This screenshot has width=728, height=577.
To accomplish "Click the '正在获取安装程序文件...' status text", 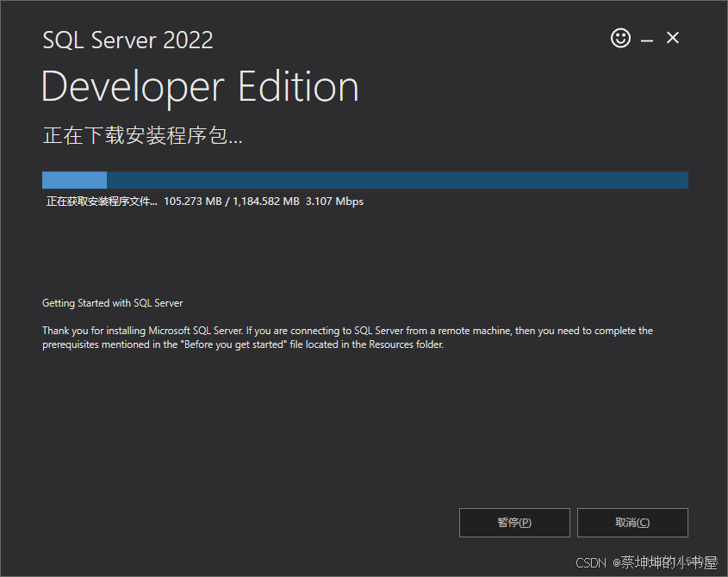I will click(102, 202).
